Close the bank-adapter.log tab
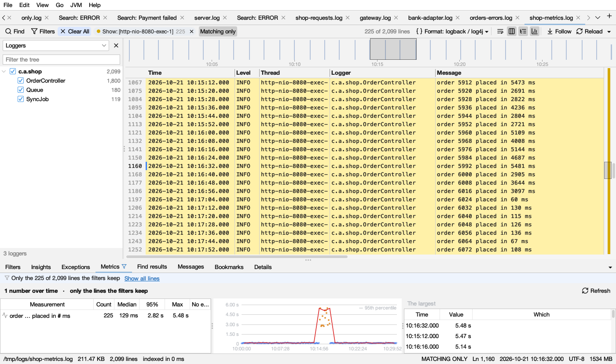 (458, 18)
